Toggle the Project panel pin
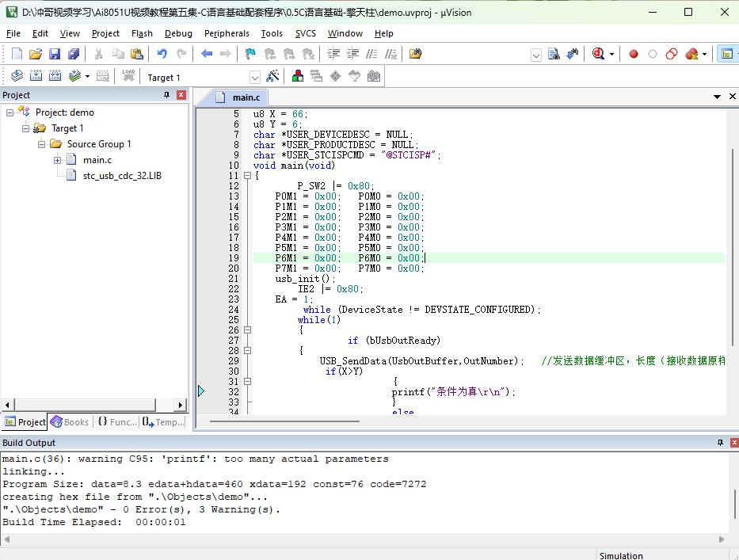Viewport: 739px width, 560px height. coord(166,95)
